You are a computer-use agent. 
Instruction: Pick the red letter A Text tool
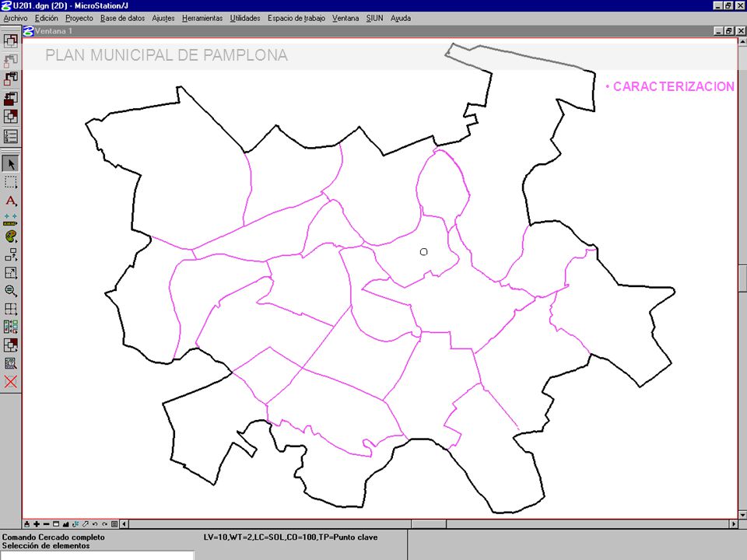10,201
